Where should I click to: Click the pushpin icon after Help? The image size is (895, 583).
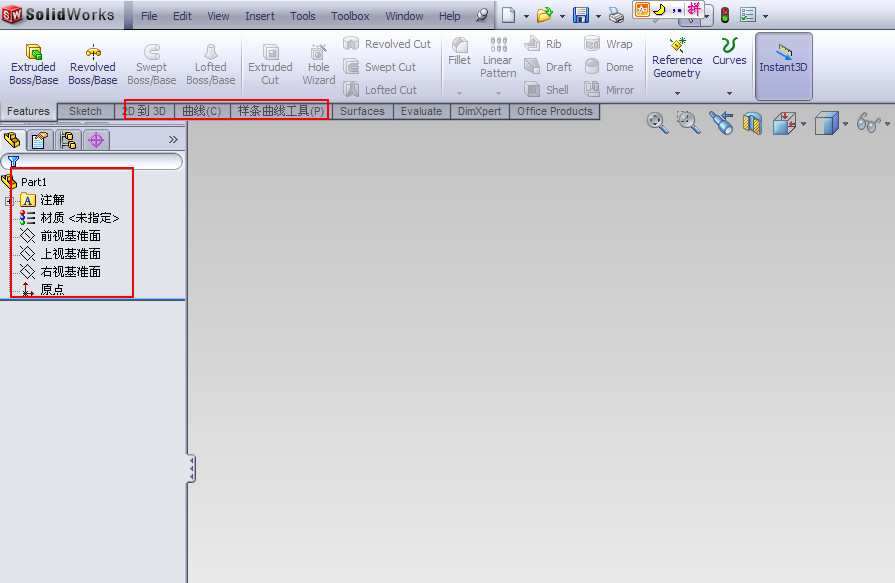482,15
